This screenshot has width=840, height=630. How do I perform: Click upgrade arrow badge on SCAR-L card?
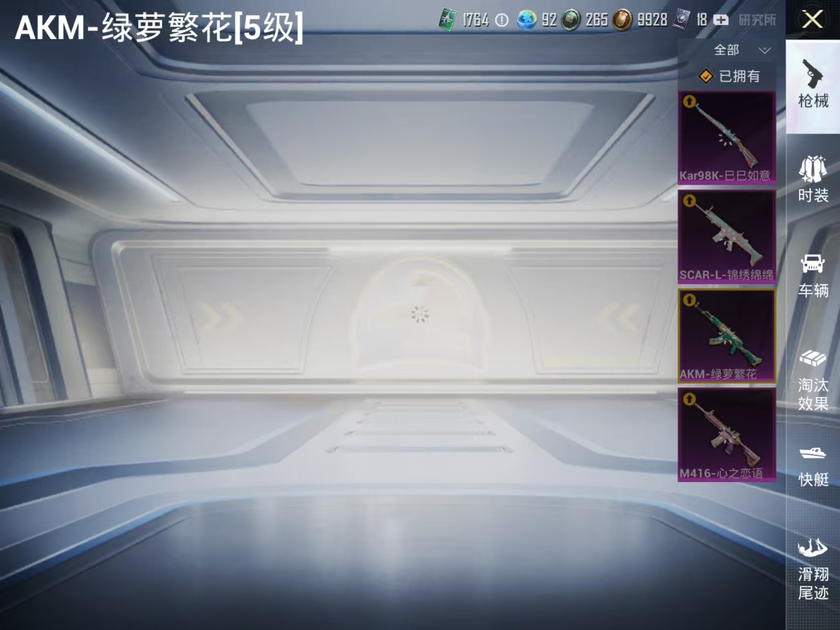pyautogui.click(x=689, y=200)
